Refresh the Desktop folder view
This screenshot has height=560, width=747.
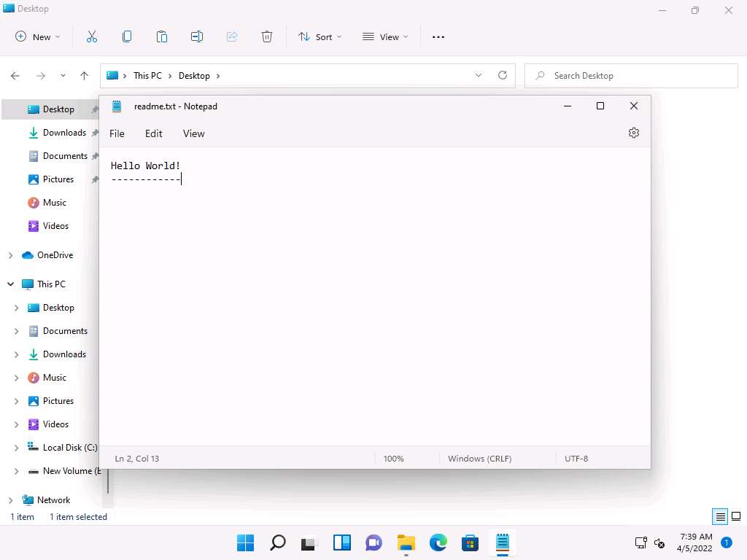[502, 75]
